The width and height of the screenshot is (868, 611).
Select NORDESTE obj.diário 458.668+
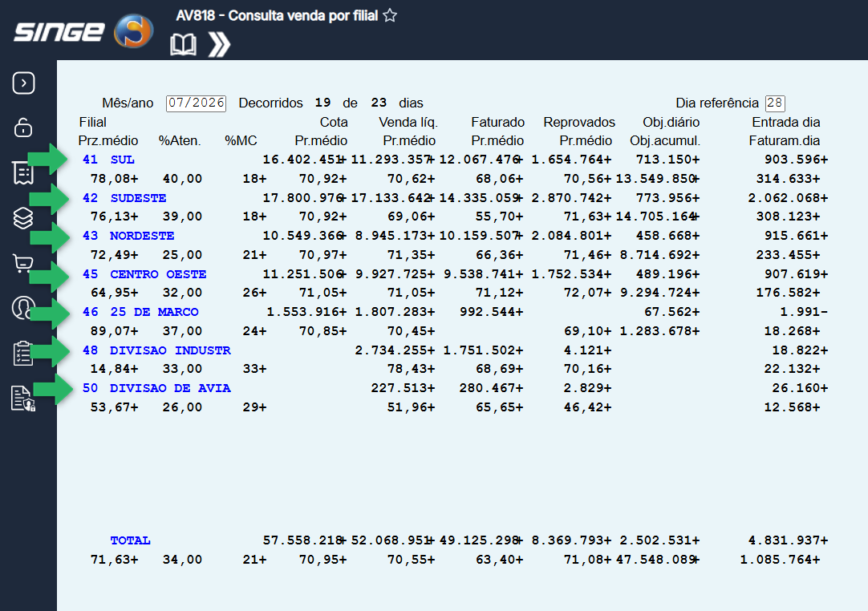(667, 236)
